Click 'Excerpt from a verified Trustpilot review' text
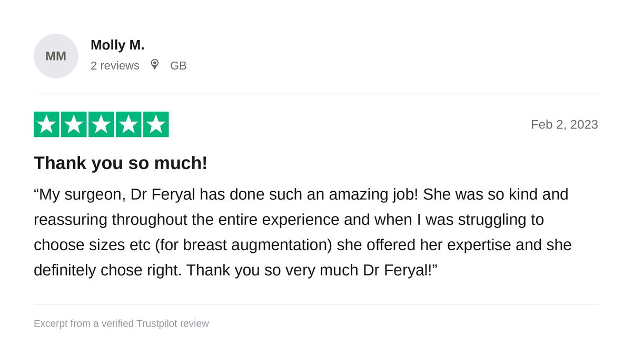The image size is (632, 364). click(121, 323)
